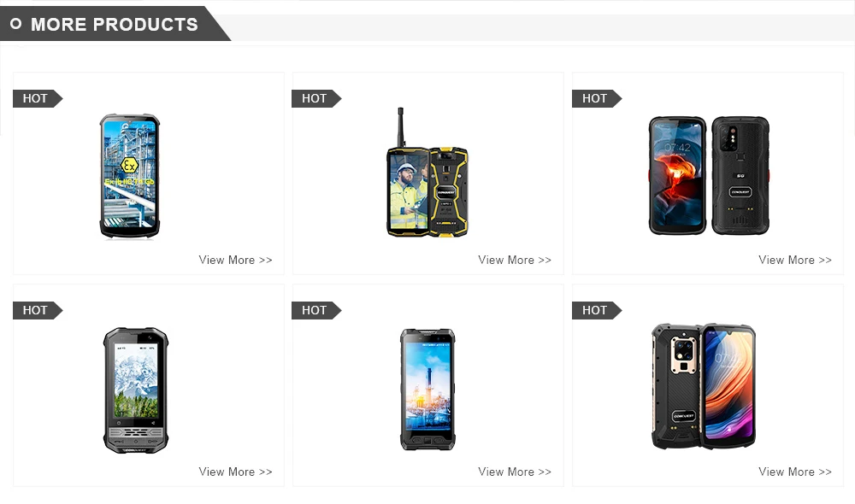Click View More under yellow walkie-talkie phone

point(515,260)
